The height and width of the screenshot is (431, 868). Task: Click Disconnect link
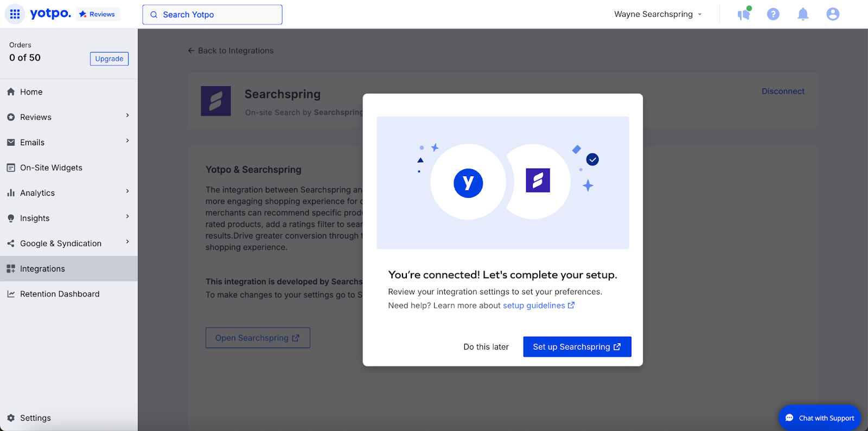point(783,91)
